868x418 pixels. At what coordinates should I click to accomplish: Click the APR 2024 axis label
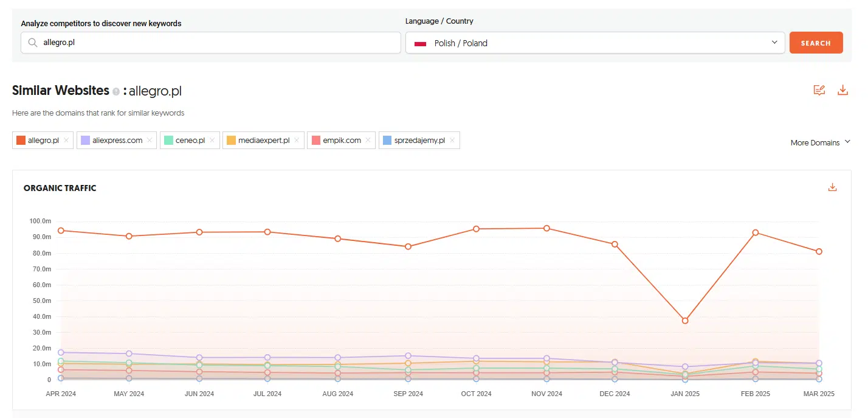click(x=61, y=394)
